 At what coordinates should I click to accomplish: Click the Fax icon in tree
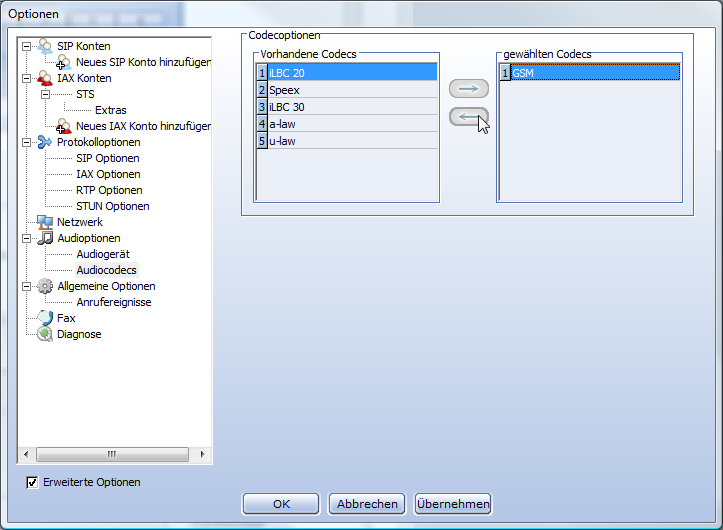coord(45,318)
